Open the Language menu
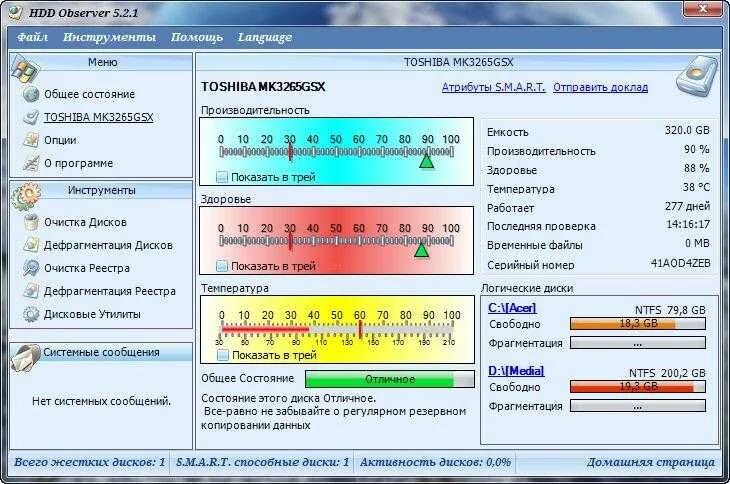 coord(264,37)
